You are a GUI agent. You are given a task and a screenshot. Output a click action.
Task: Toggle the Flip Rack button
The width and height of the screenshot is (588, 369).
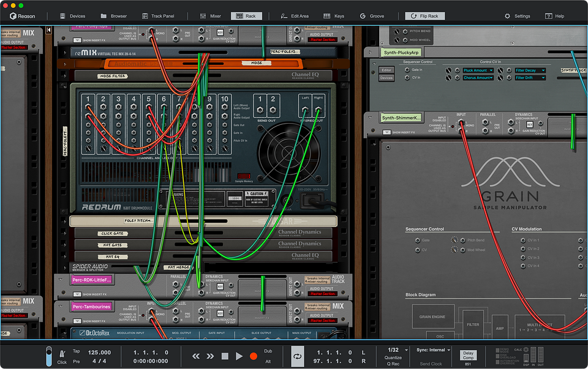pyautogui.click(x=423, y=16)
